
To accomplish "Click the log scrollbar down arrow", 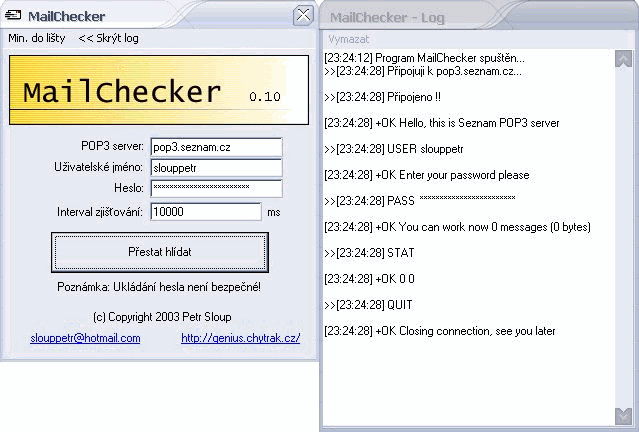I will tap(623, 416).
